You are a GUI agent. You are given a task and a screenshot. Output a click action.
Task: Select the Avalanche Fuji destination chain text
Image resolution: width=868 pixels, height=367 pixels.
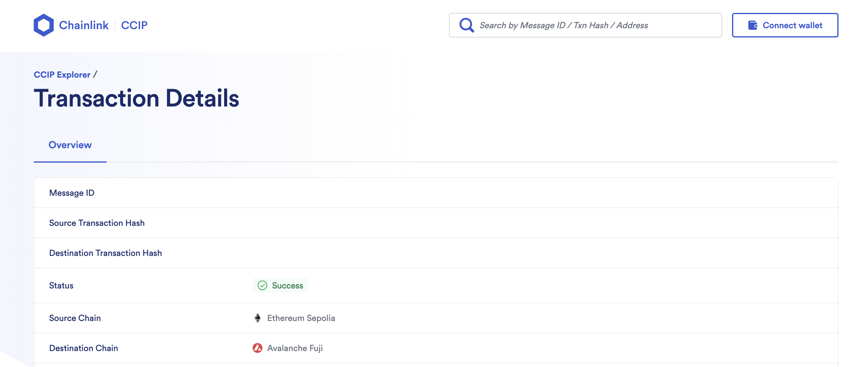[295, 348]
